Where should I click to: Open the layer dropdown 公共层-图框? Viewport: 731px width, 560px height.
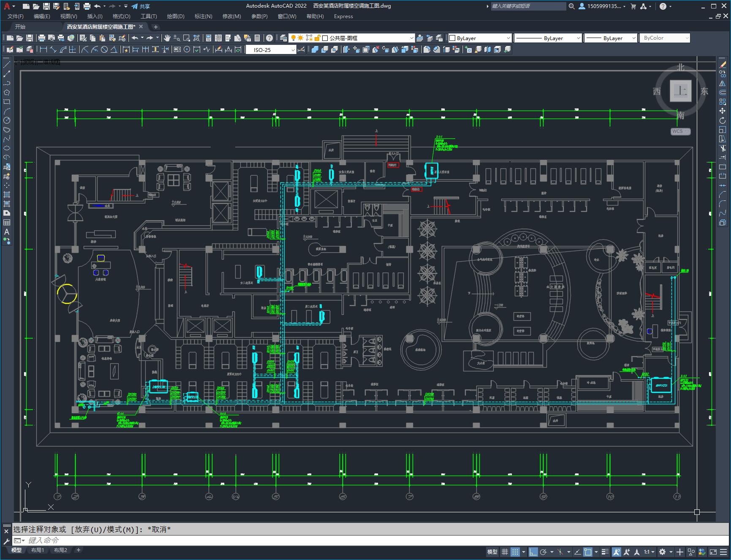352,38
